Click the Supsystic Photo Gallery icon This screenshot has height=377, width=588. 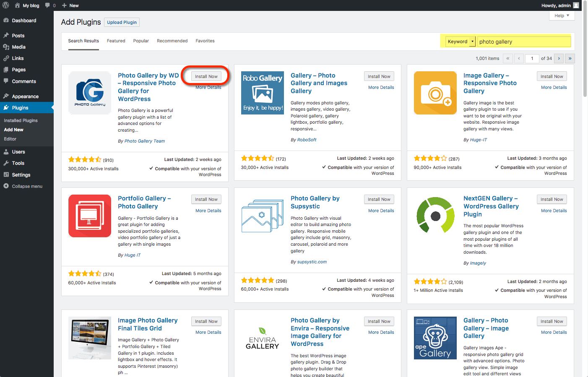(x=263, y=216)
